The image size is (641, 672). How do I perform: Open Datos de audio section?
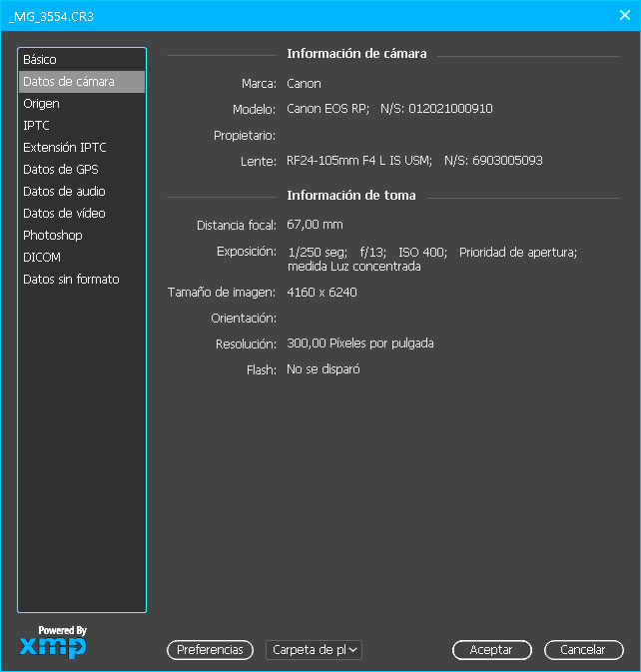point(82,191)
